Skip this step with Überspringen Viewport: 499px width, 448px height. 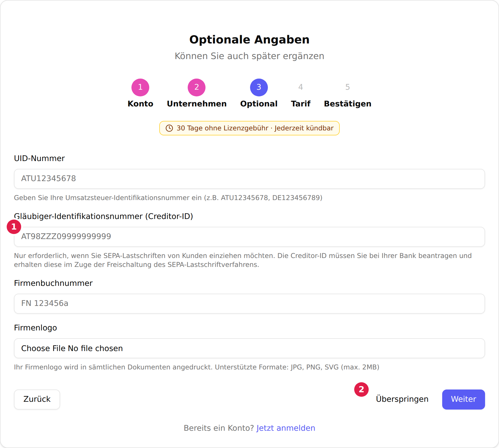pyautogui.click(x=402, y=399)
